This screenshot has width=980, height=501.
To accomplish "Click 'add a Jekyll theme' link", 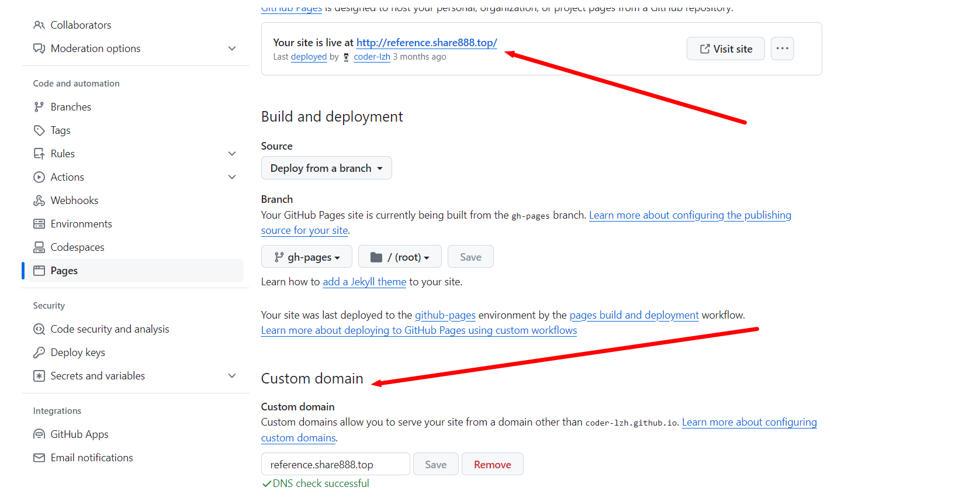I will (365, 282).
